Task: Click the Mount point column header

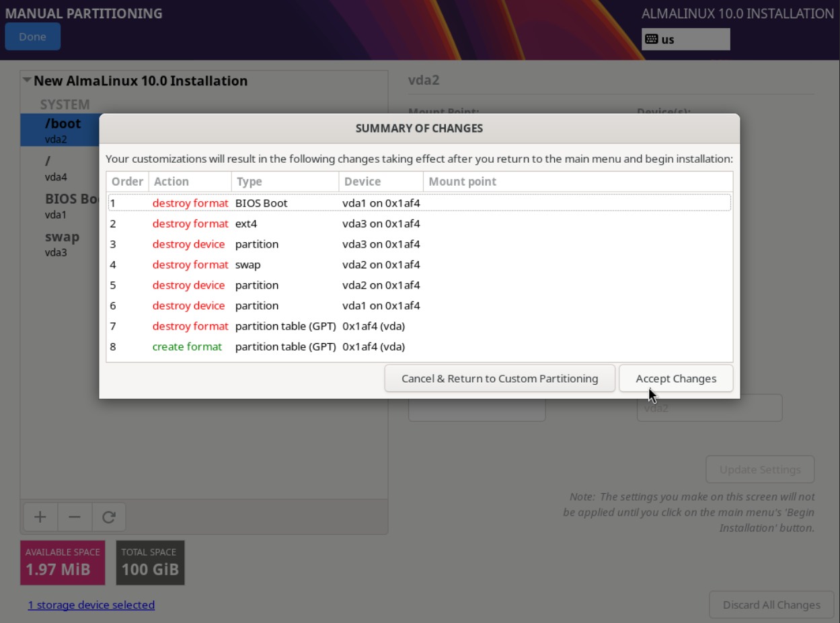Action: [x=578, y=182]
